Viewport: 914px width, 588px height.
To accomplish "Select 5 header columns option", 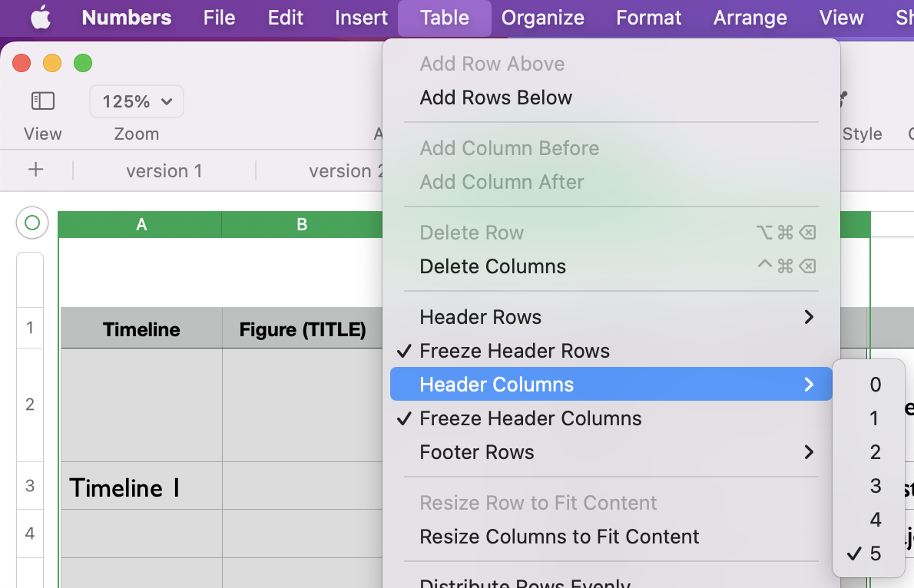I will click(875, 553).
